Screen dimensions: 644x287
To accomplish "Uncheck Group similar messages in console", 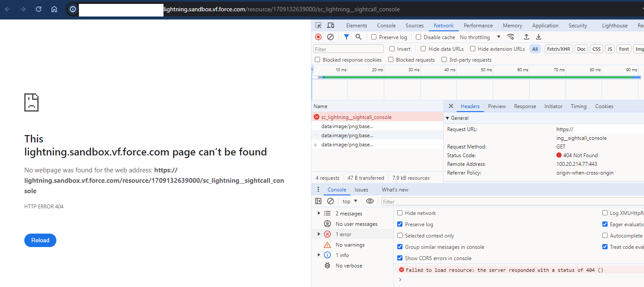I will coord(400,247).
